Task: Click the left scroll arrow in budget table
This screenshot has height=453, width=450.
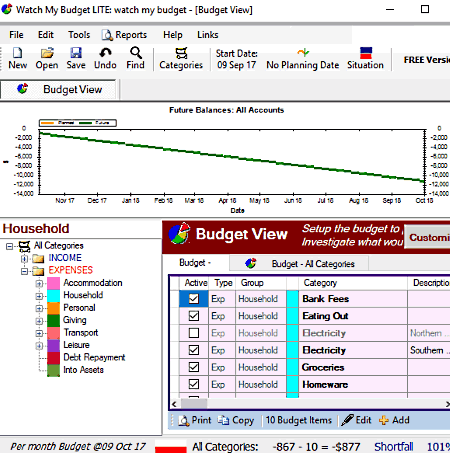Action: click(x=174, y=404)
